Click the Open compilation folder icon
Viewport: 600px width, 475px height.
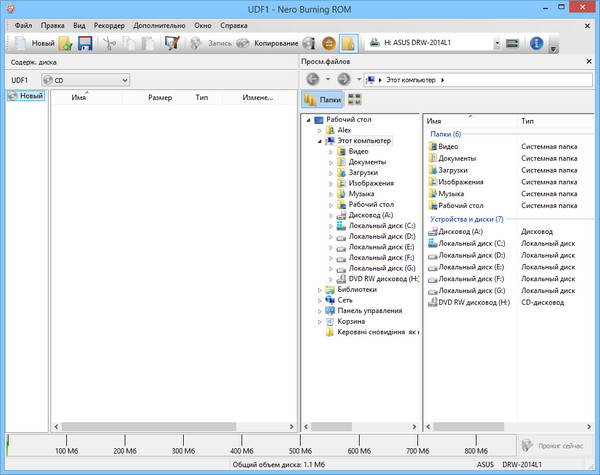point(66,44)
